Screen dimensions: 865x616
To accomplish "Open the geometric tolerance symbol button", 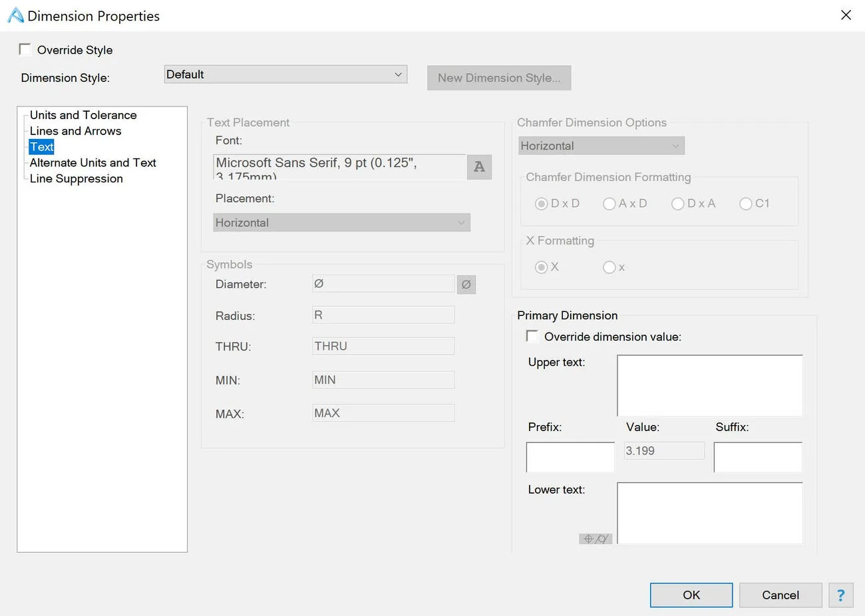I will click(596, 539).
